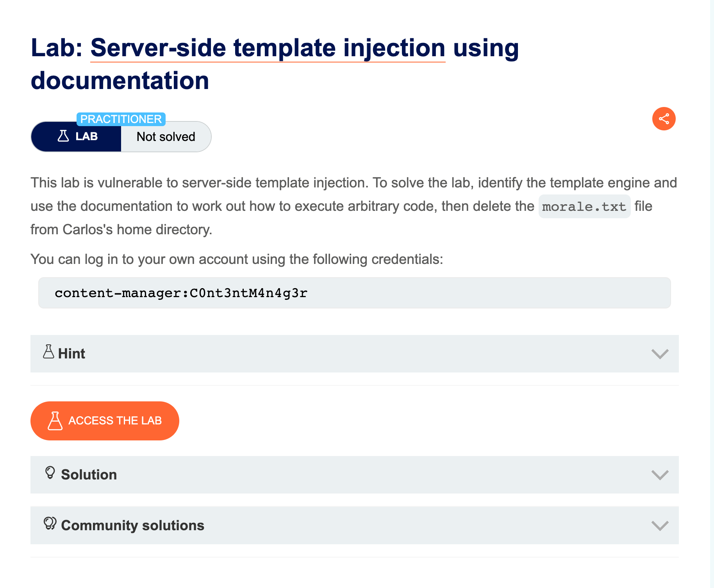Click the PRACTITIONER difficulty badge
714x588 pixels.
point(121,119)
